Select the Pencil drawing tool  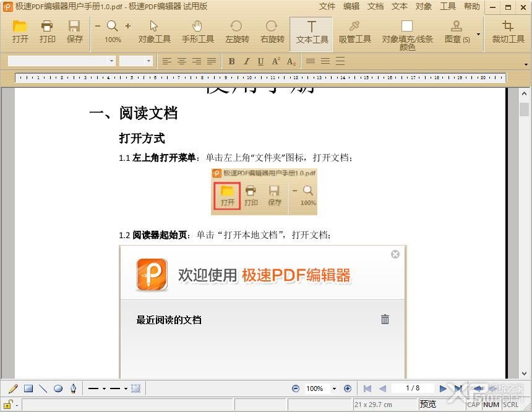(13, 388)
